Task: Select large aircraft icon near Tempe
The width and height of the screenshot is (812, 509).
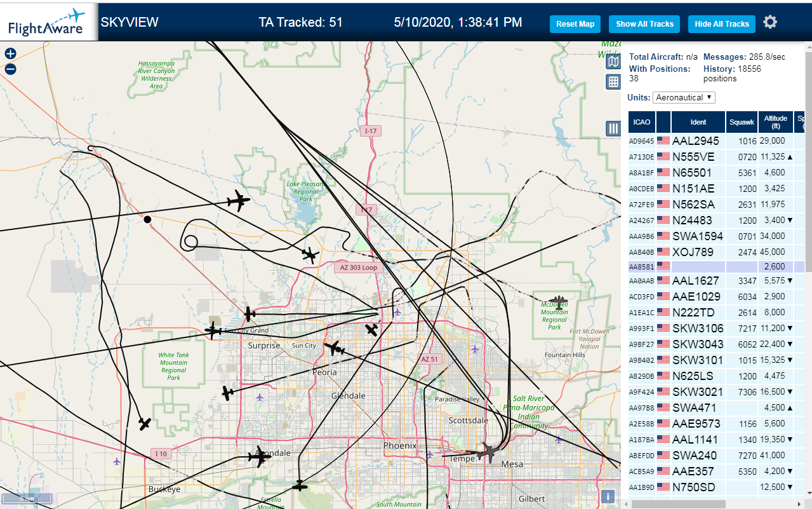Action: coord(489,452)
